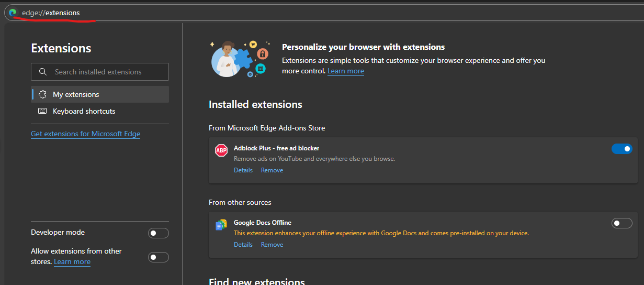Focus the Search installed extensions field
The width and height of the screenshot is (644, 285).
(x=105, y=72)
